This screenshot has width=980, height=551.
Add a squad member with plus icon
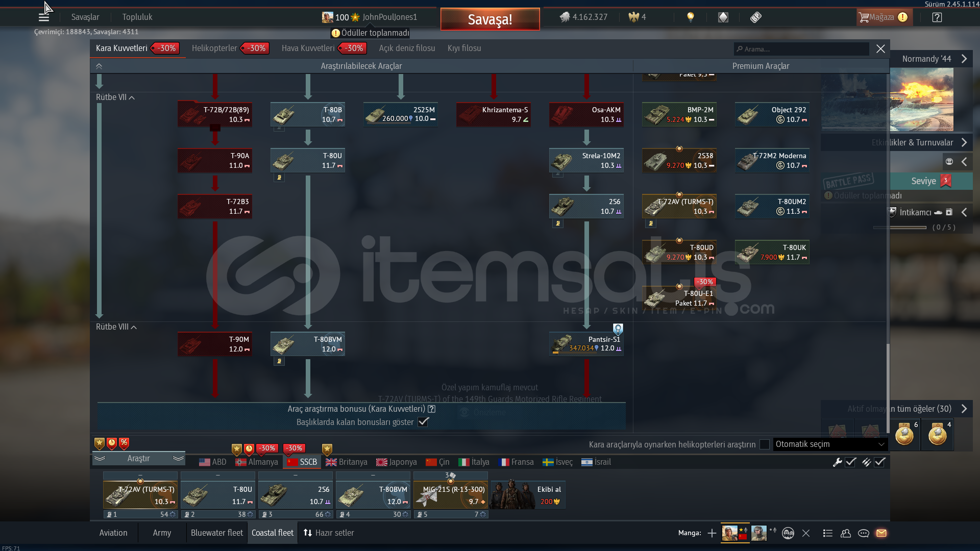712,533
